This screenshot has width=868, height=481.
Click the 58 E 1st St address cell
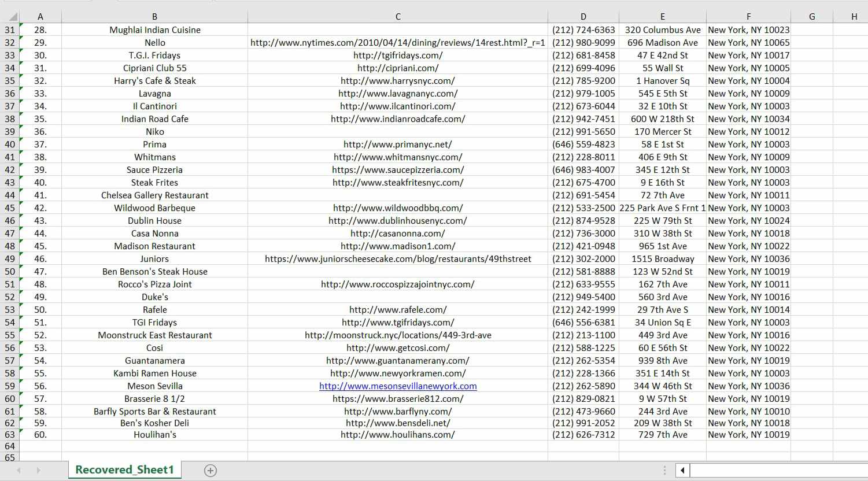tap(663, 145)
